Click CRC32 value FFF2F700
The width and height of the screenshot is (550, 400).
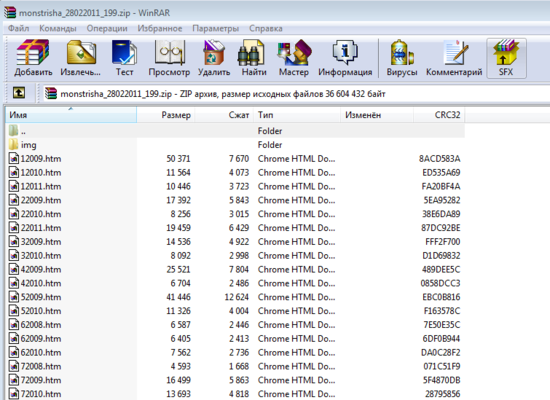[x=443, y=241]
